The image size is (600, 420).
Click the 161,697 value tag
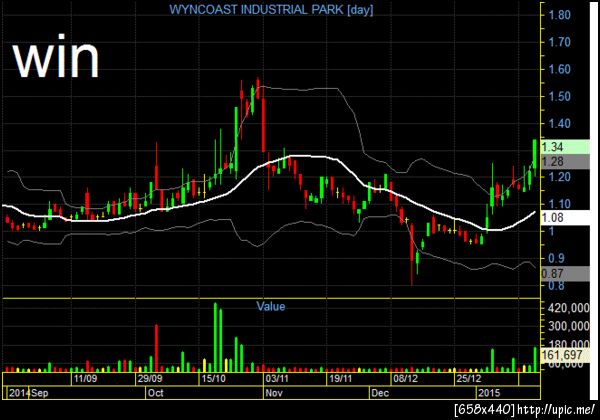coord(565,355)
